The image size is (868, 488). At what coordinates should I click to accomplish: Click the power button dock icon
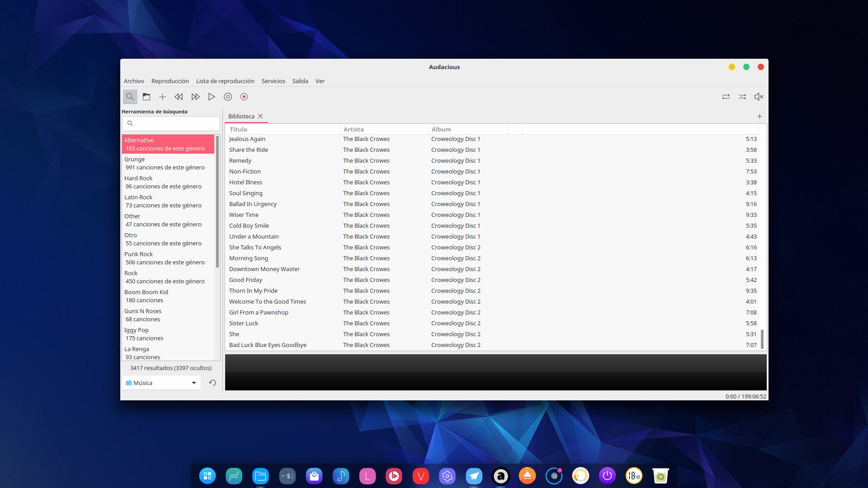click(x=607, y=476)
